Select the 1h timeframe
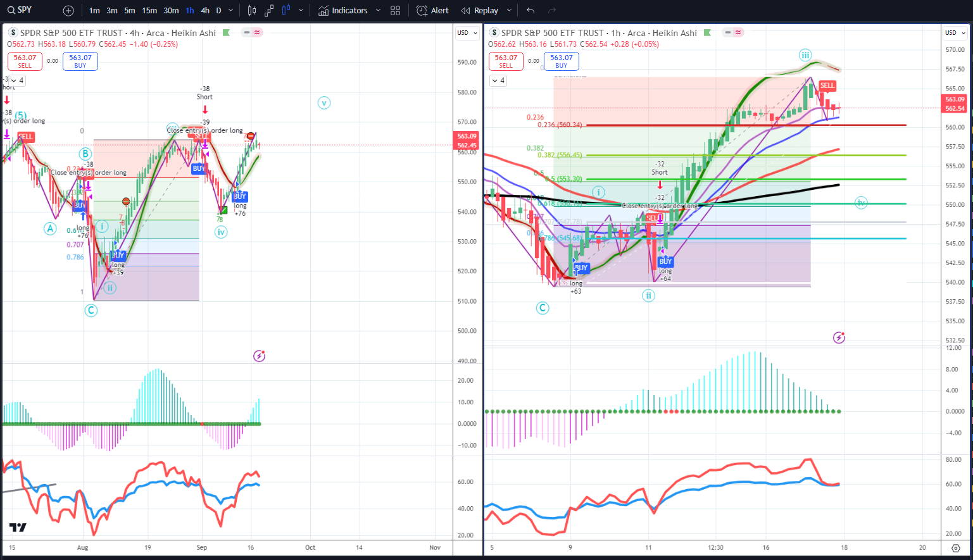This screenshot has width=973, height=560. coord(190,11)
